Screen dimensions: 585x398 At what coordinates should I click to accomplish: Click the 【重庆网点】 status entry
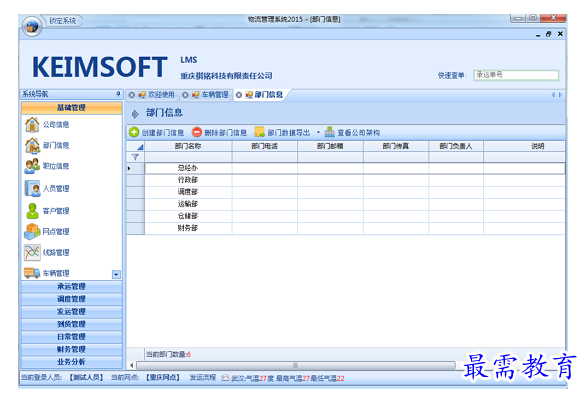163,377
